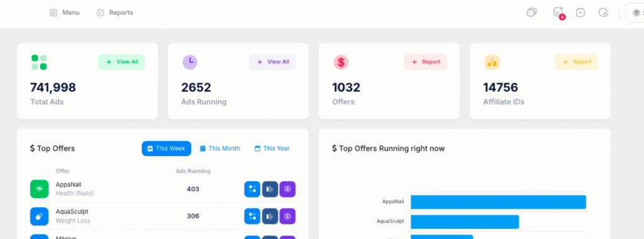Select the This Week filter tab

point(166,148)
